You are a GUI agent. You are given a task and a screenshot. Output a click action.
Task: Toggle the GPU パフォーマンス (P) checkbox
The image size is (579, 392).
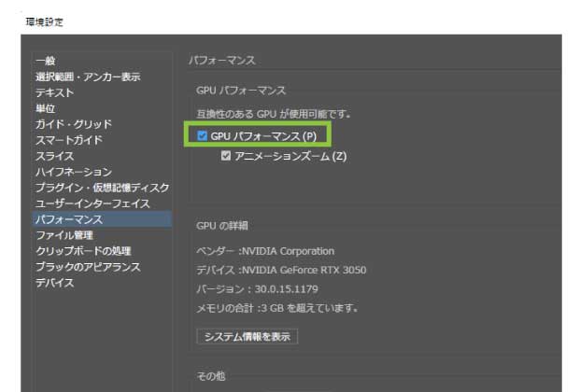[202, 136]
